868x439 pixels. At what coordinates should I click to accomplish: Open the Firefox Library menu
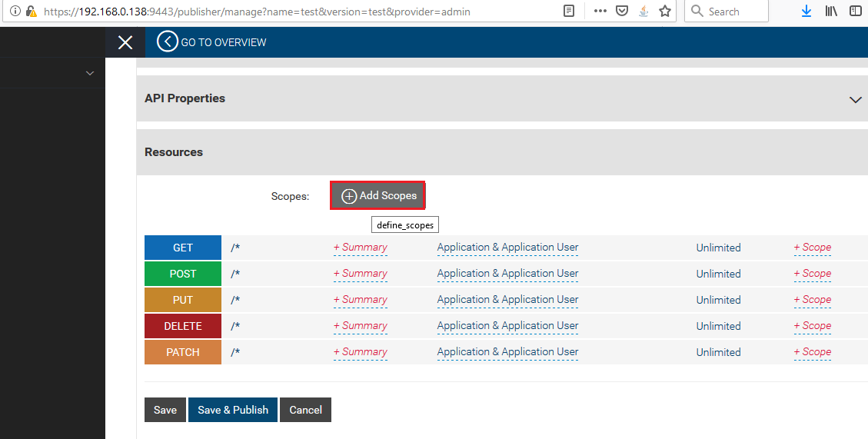831,12
